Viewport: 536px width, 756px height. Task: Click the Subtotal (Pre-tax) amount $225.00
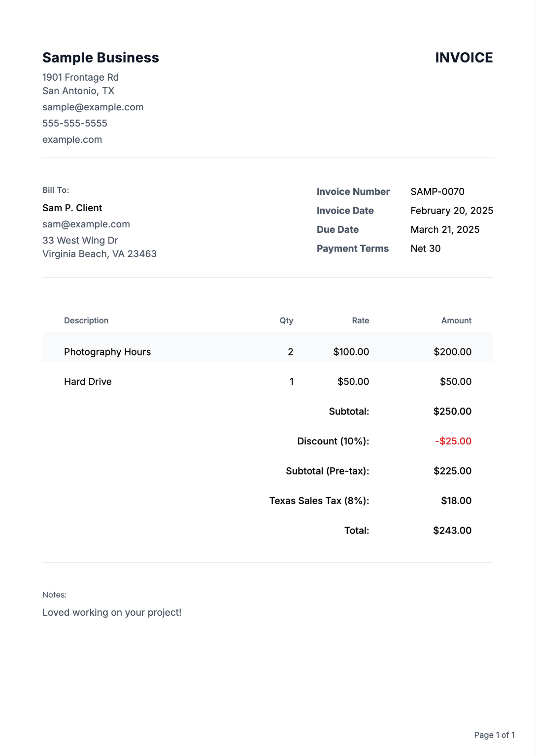[452, 471]
